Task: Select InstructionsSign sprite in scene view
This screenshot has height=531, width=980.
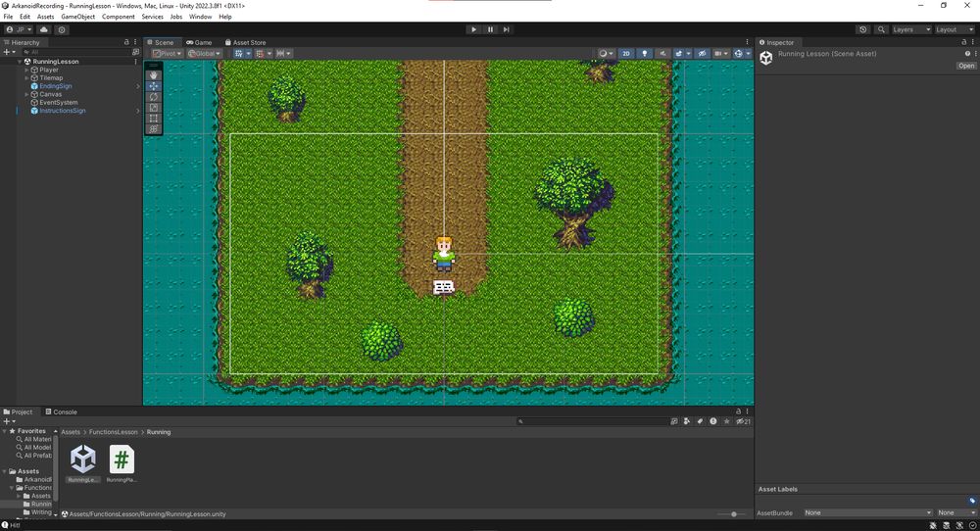Action: pos(444,287)
